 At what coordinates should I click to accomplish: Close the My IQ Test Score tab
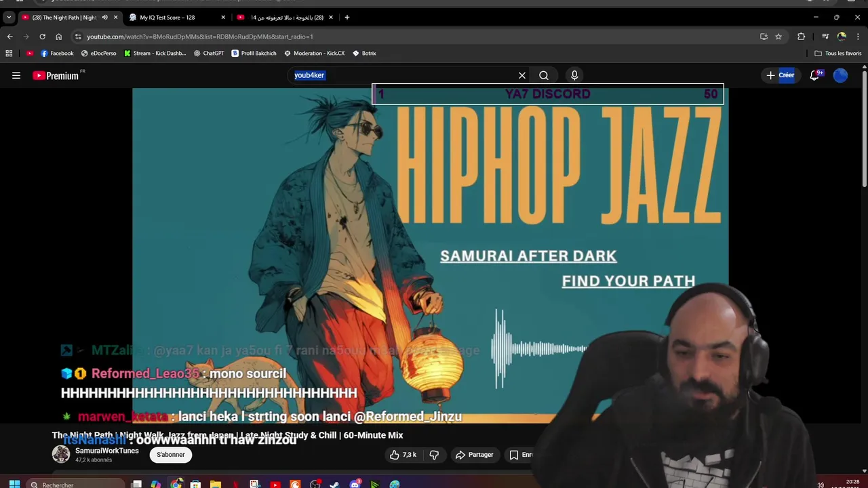click(x=223, y=17)
